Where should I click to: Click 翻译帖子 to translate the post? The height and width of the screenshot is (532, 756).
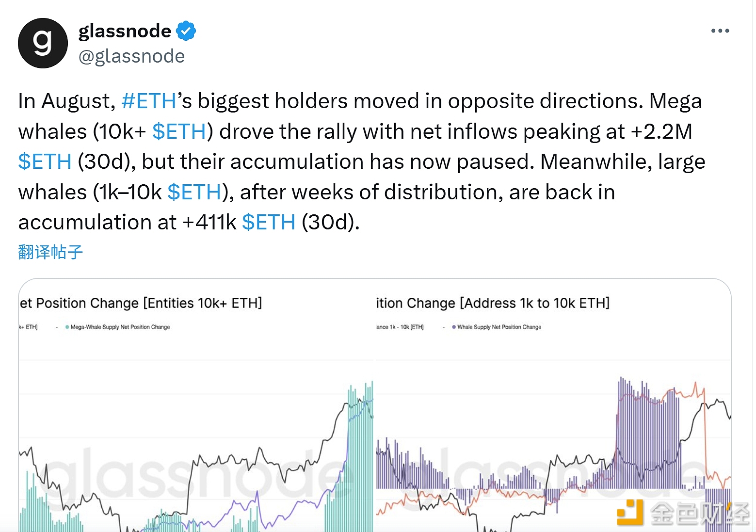50,252
